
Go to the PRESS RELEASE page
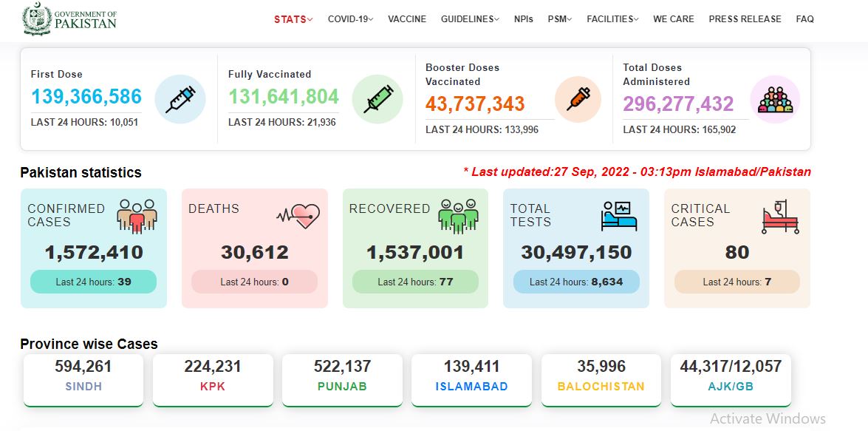coord(745,19)
